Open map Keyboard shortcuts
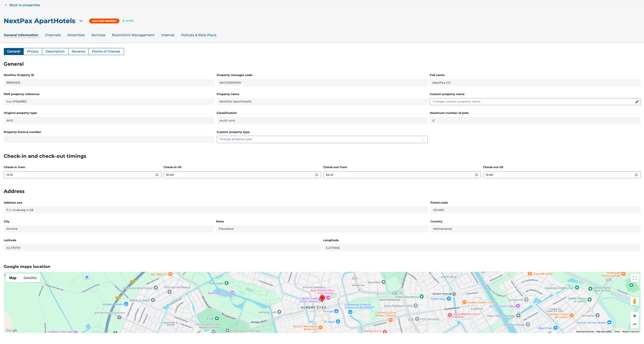Image resolution: width=644 pixels, height=344 pixels. click(585, 331)
